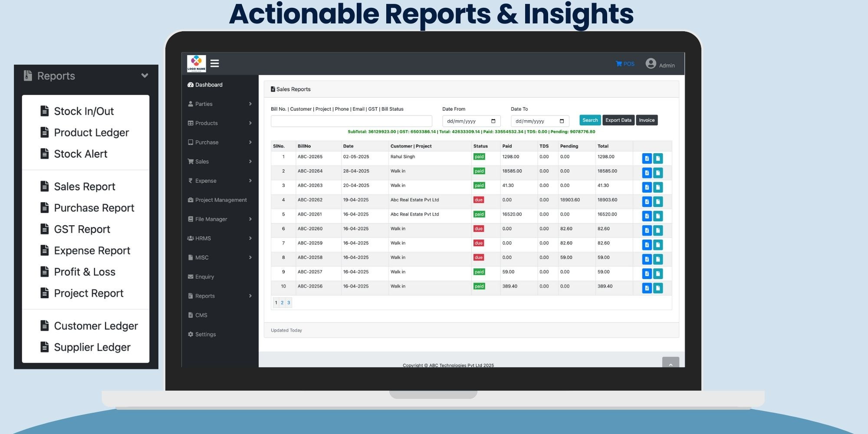Click the bill search input field
The image size is (868, 434).
tap(351, 121)
